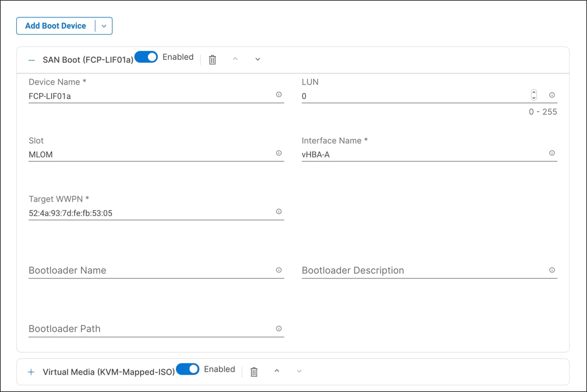Turn off the Virtual Media Enabled switch
Image resolution: width=587 pixels, height=392 pixels.
click(x=188, y=369)
